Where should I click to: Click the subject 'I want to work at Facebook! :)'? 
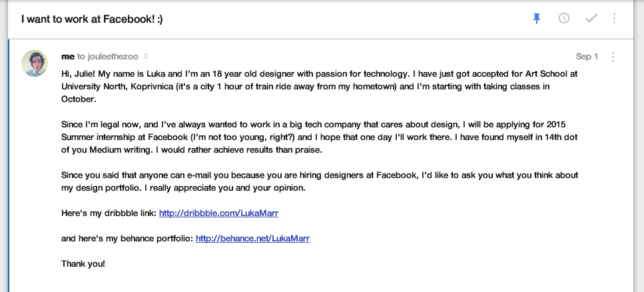(x=92, y=19)
